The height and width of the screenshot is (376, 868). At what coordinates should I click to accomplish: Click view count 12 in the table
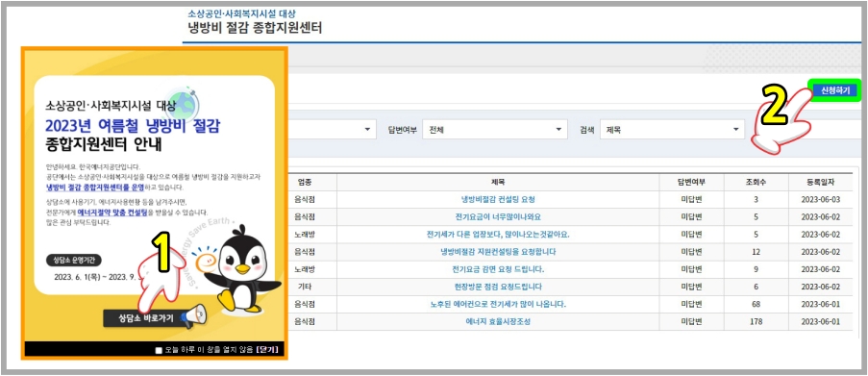[x=756, y=252]
